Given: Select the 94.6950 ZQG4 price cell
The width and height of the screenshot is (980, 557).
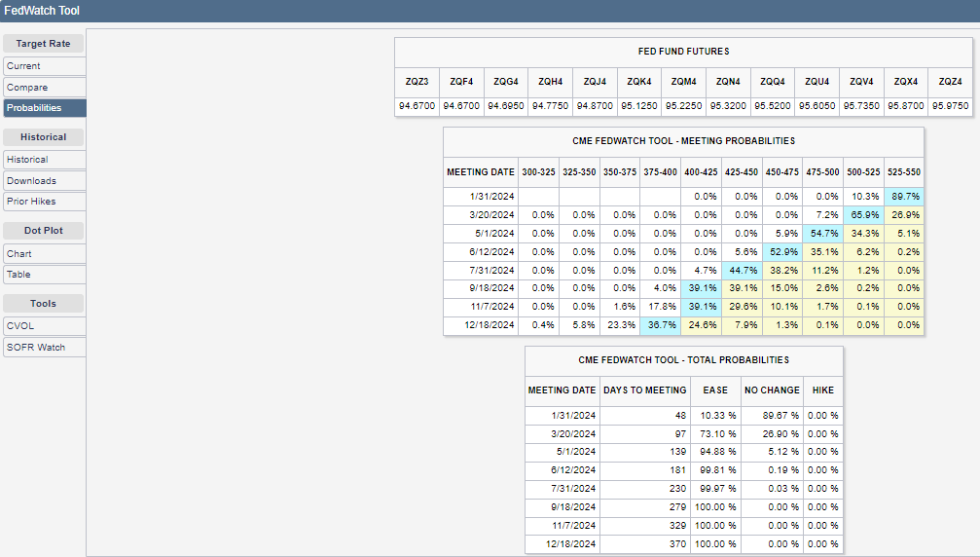Looking at the screenshot, I should (506, 106).
